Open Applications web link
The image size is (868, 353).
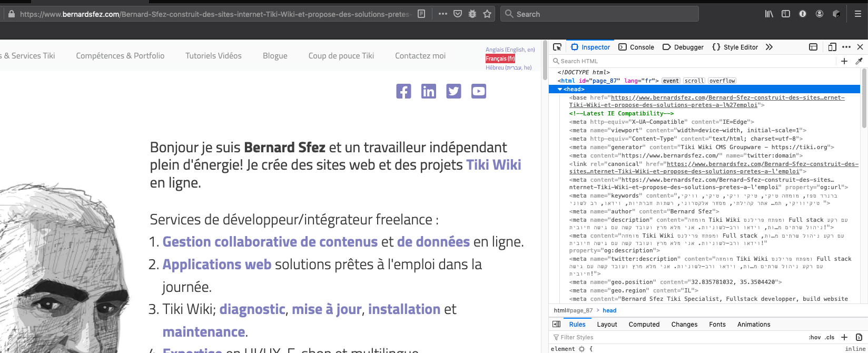tap(217, 264)
